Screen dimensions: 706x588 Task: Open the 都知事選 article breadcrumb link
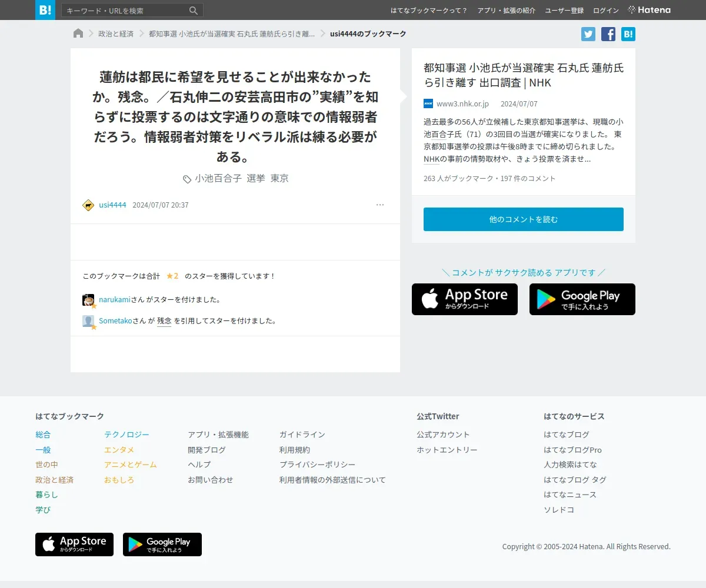coord(232,34)
